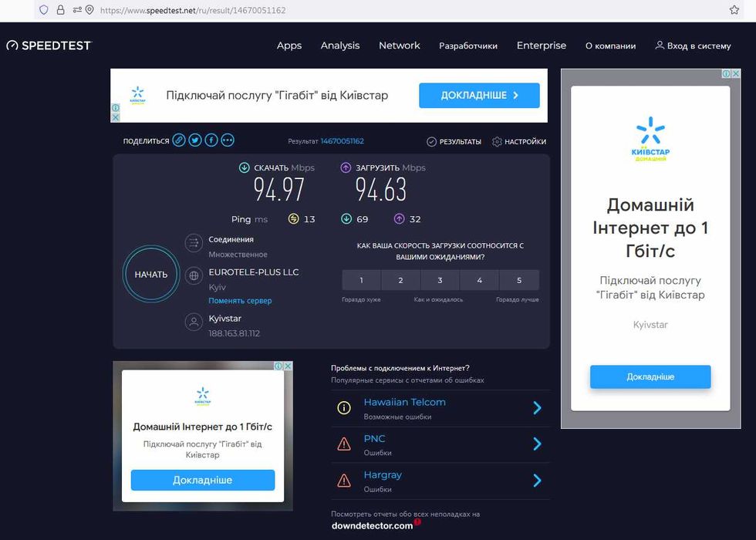
Task: Start a new test with НАЧАТЬ
Action: (x=151, y=275)
